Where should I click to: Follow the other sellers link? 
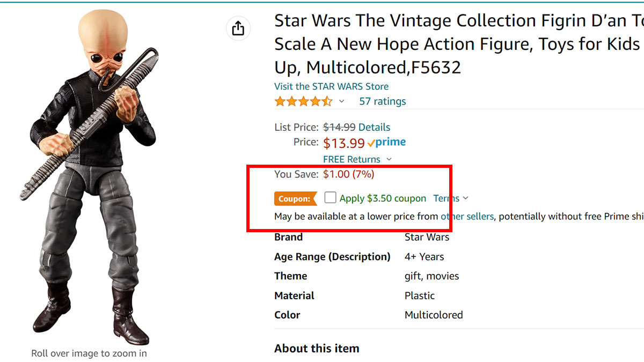(x=466, y=217)
